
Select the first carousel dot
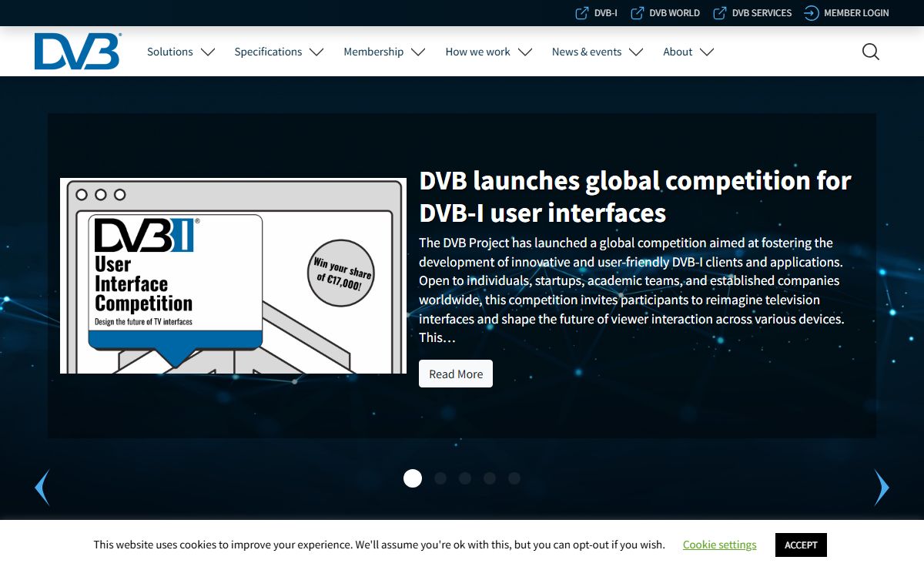(413, 478)
